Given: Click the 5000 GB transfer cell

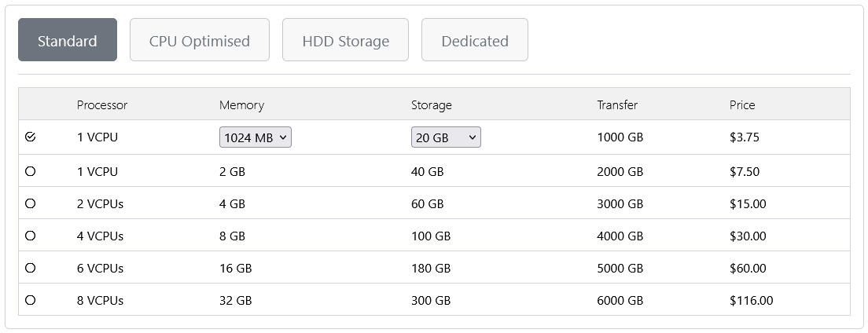Looking at the screenshot, I should tap(620, 268).
